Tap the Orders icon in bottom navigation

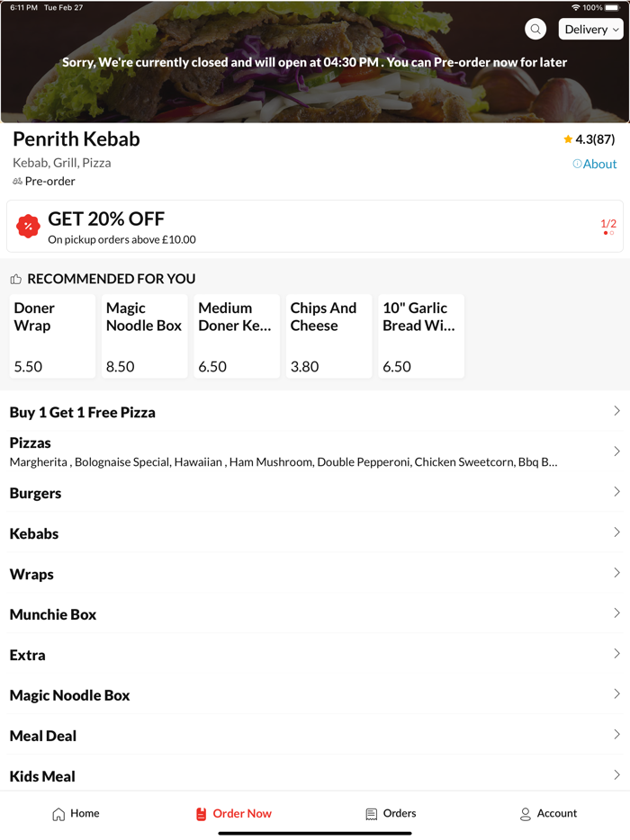369,814
